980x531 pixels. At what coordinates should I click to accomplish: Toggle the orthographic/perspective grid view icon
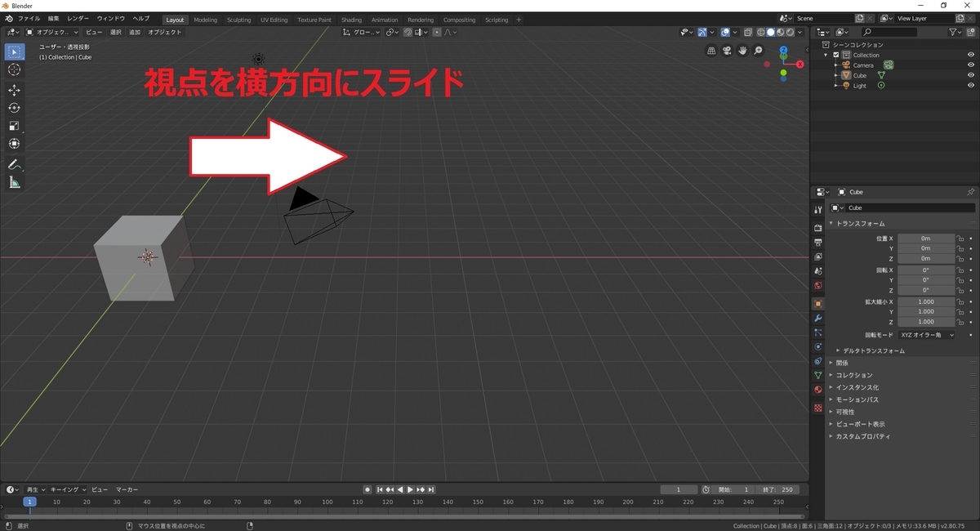tap(711, 51)
